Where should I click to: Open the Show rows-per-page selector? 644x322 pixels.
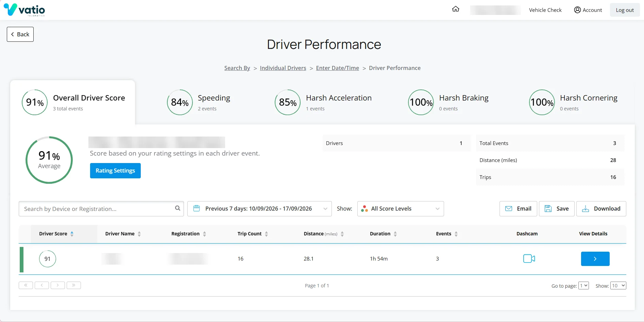[x=618, y=286]
